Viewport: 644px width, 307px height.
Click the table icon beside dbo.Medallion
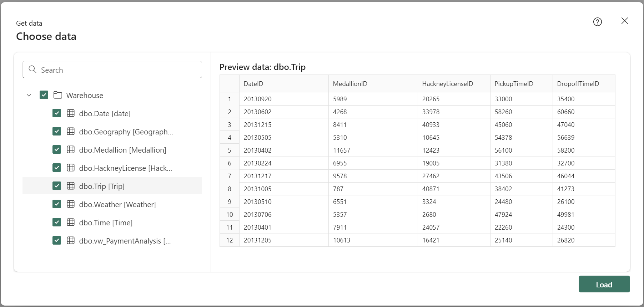[x=71, y=150]
